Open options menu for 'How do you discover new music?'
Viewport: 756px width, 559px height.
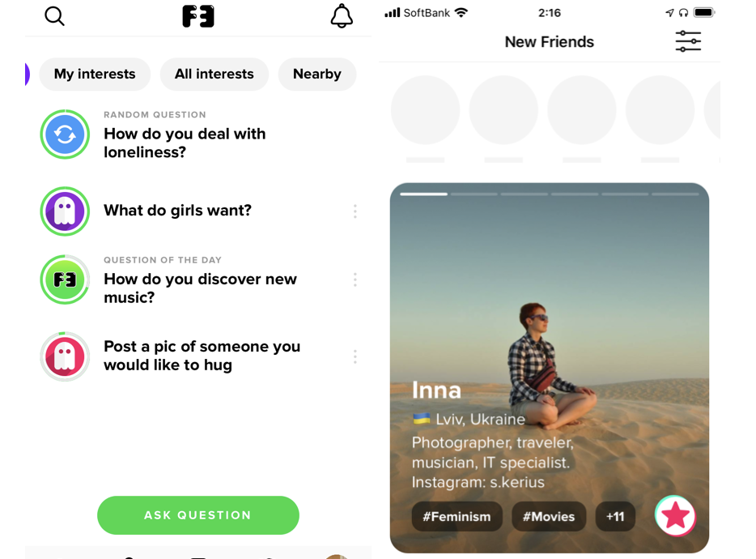[355, 279]
